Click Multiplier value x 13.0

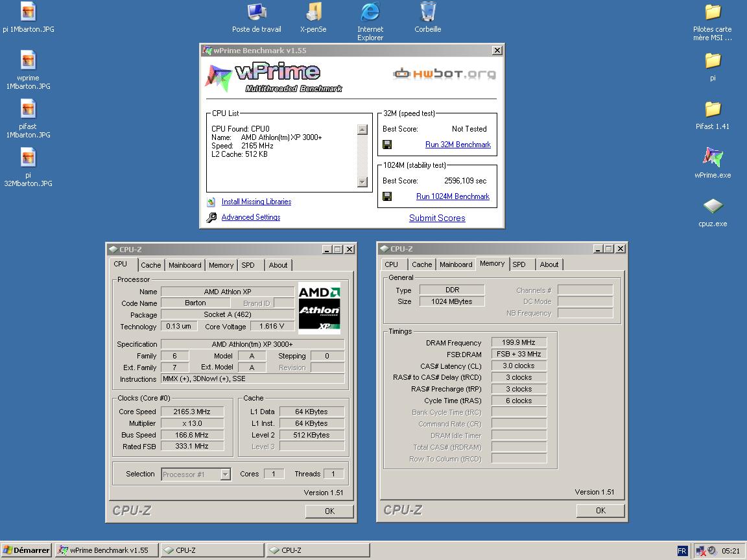tap(192, 423)
